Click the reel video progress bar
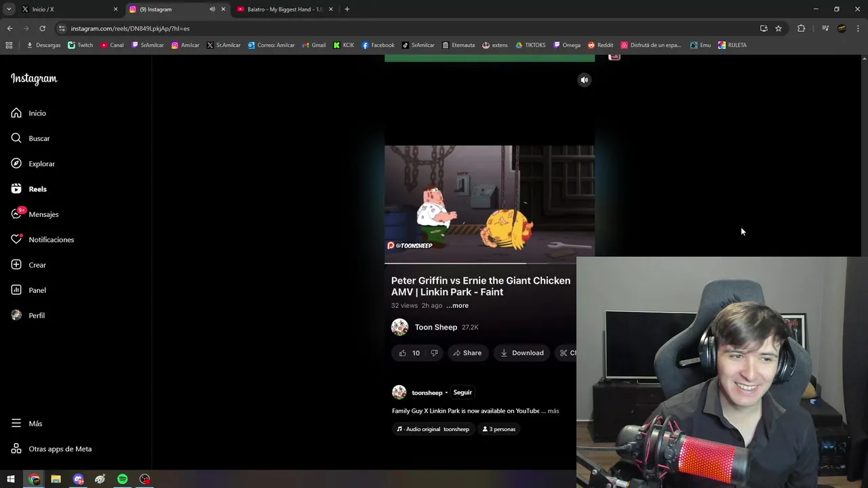 click(489, 263)
